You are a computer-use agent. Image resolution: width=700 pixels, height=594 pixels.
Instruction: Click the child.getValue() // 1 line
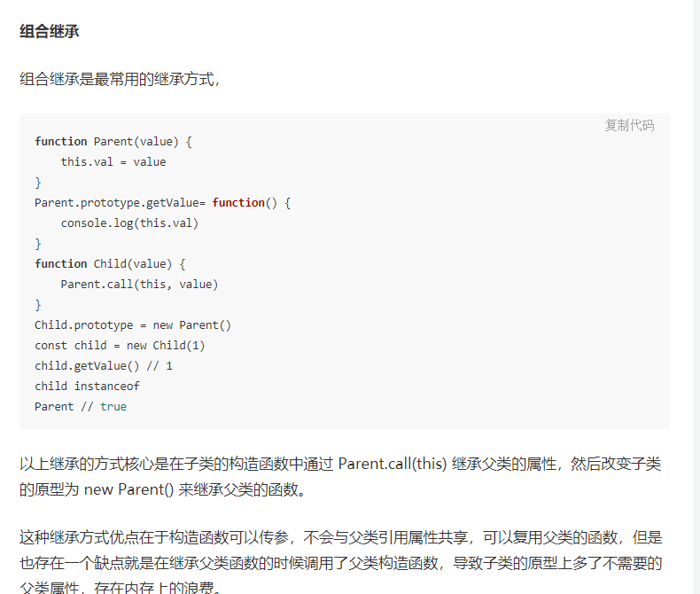coord(104,366)
